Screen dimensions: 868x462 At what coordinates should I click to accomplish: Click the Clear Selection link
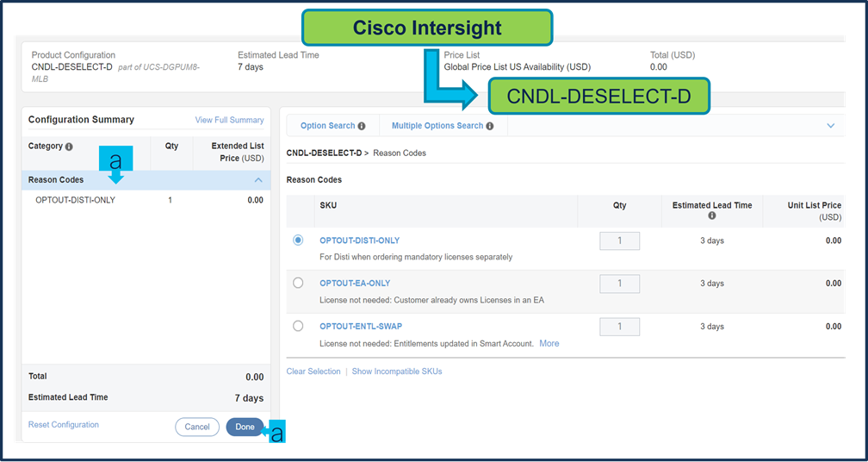pyautogui.click(x=313, y=371)
